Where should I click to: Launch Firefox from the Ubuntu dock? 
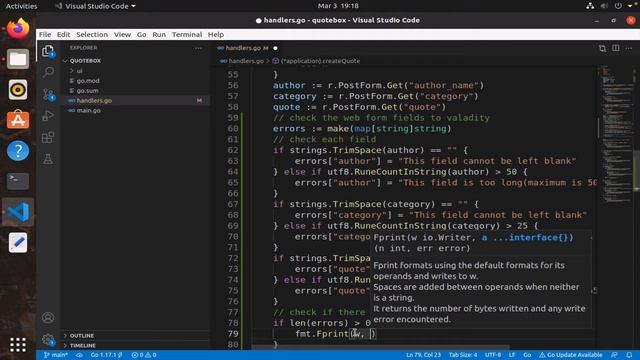pos(18,29)
